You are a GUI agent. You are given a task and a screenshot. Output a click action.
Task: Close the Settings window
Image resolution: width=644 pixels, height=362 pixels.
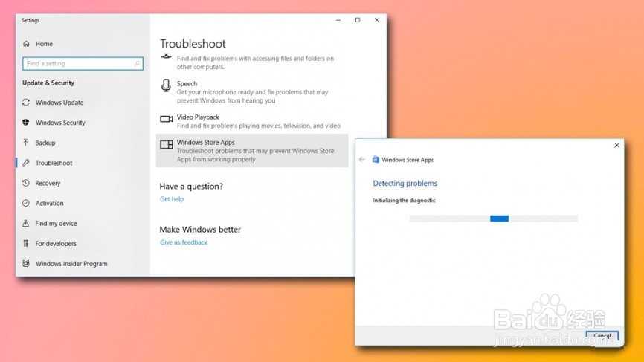coord(376,20)
